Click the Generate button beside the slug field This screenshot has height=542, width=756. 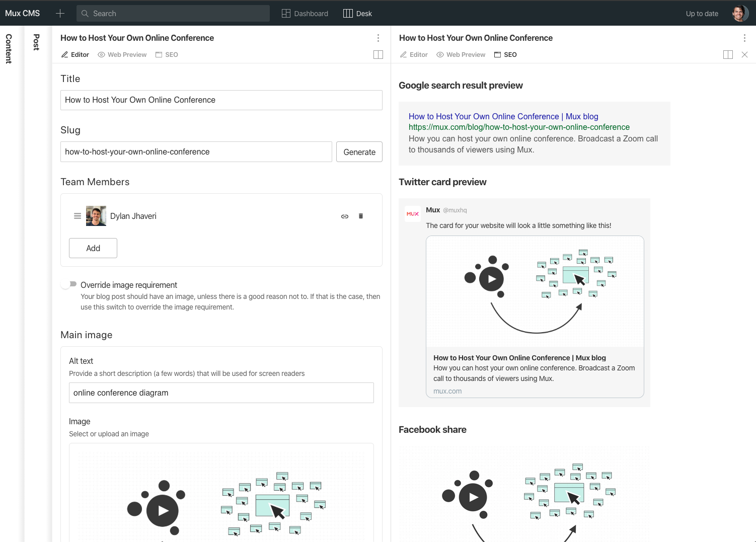click(359, 151)
